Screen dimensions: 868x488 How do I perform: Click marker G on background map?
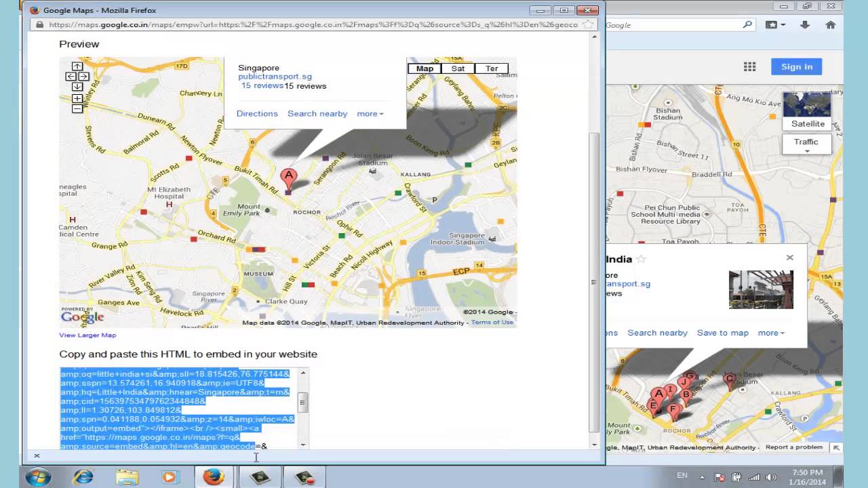coord(690,378)
